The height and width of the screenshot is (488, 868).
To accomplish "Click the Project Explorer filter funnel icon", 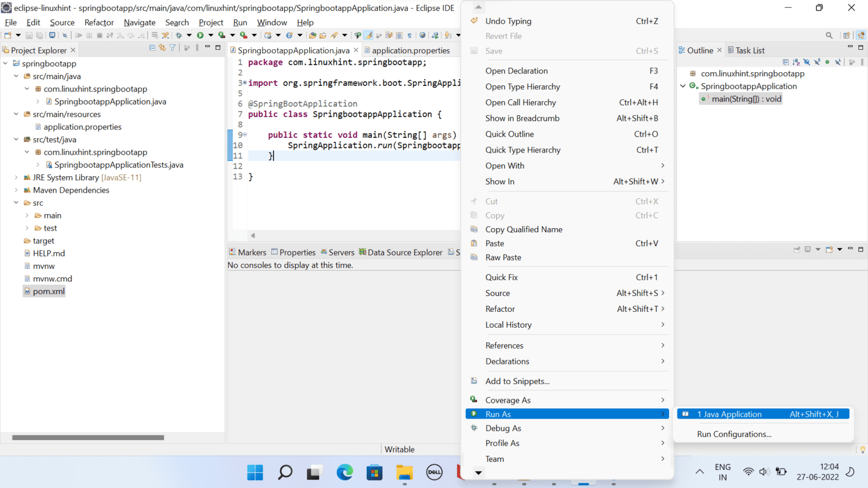I will tap(172, 48).
